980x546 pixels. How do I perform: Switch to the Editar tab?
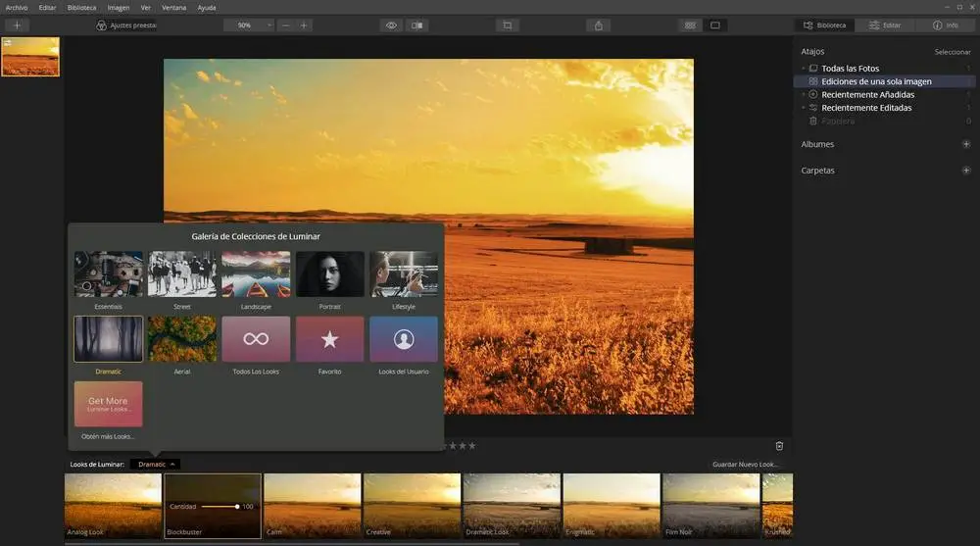pyautogui.click(x=885, y=25)
